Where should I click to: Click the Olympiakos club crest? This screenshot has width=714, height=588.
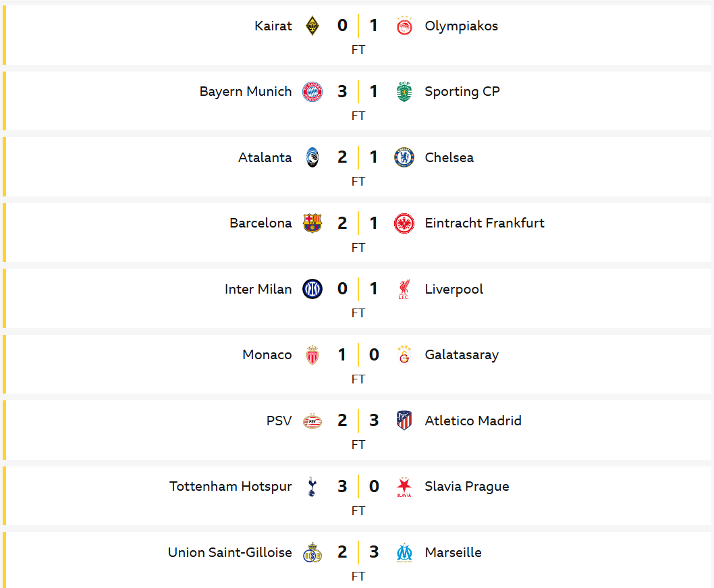[404, 26]
